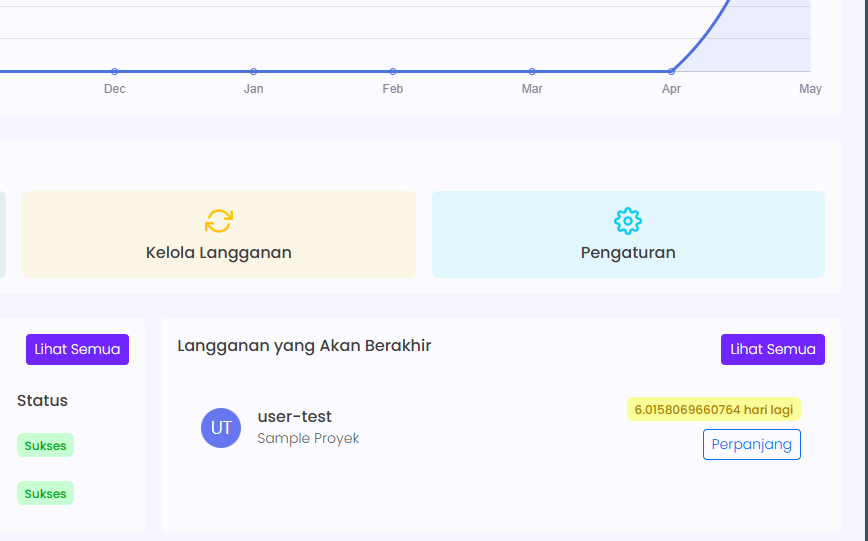Viewport: 868px width, 541px height.
Task: Click the Langganan yang Akan Berakhir heading
Action: (304, 346)
